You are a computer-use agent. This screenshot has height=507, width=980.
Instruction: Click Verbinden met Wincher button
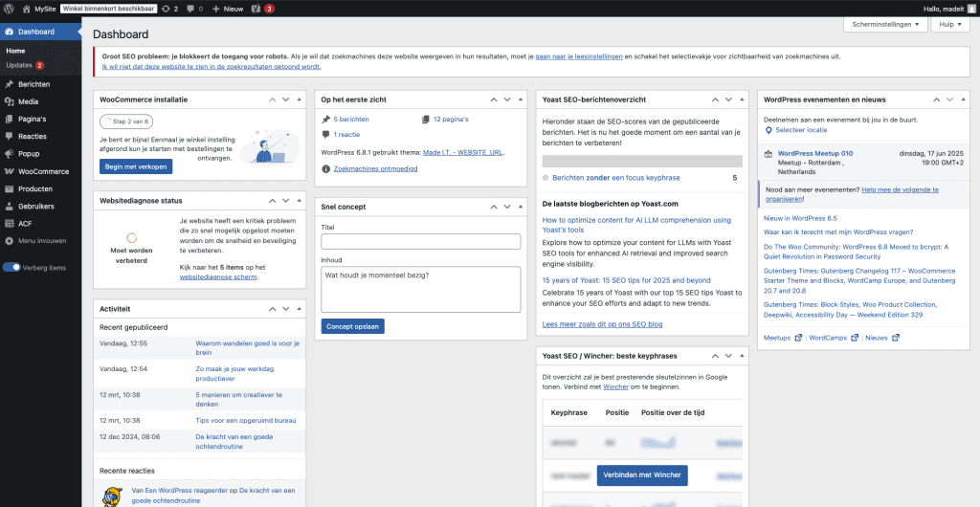(x=642, y=475)
